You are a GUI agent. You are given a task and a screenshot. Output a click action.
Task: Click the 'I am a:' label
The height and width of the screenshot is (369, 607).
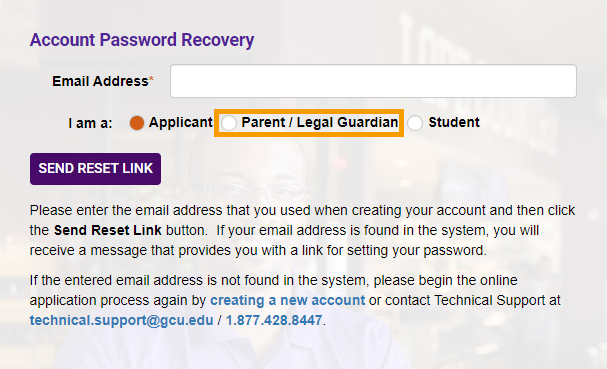tap(90, 123)
